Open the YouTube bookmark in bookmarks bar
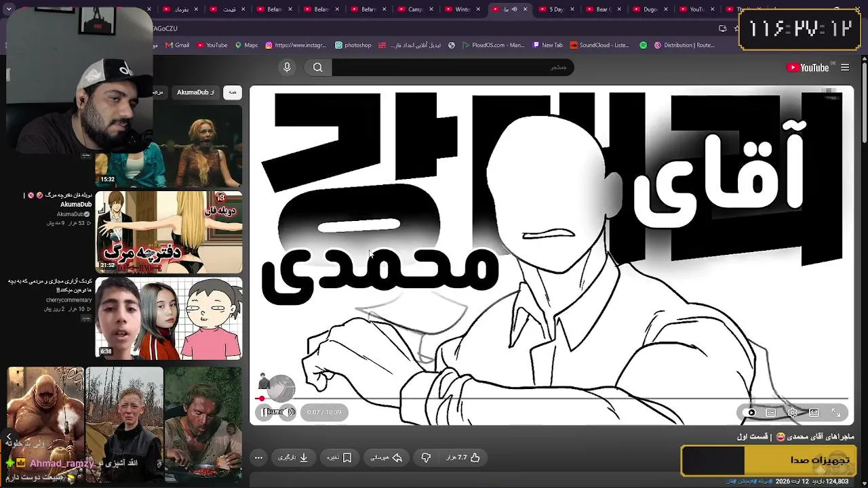 pyautogui.click(x=212, y=45)
